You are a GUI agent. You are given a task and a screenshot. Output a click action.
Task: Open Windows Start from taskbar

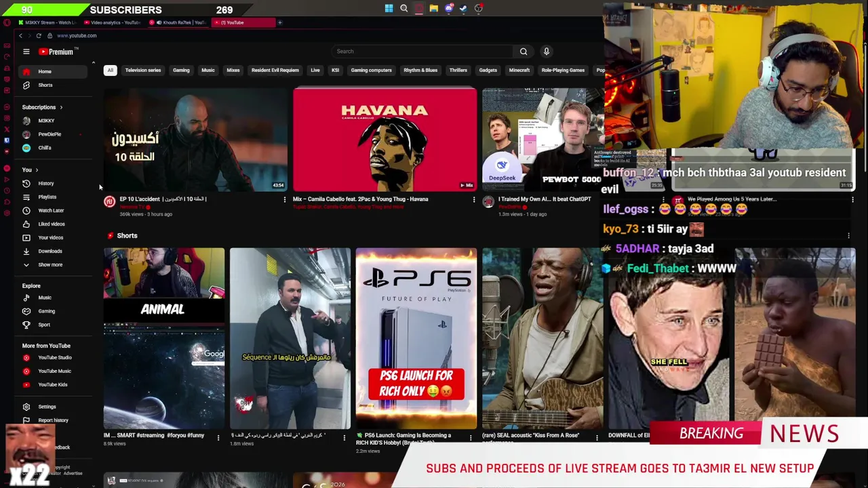click(389, 9)
